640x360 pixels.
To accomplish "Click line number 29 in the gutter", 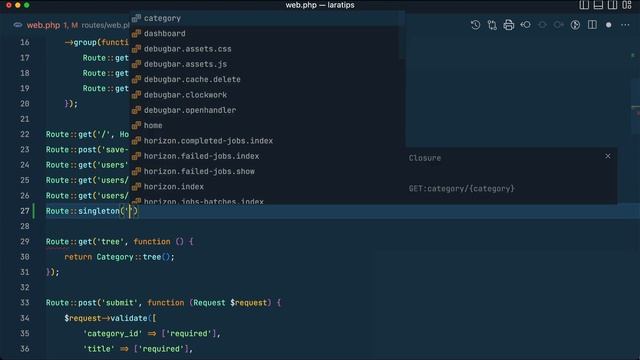I will (24, 242).
